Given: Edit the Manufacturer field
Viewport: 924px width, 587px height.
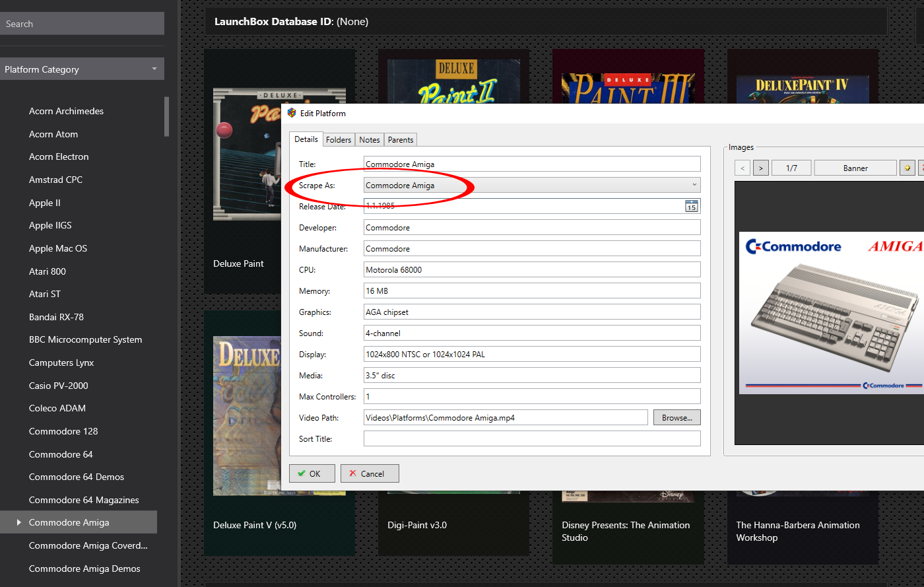Looking at the screenshot, I should point(532,248).
